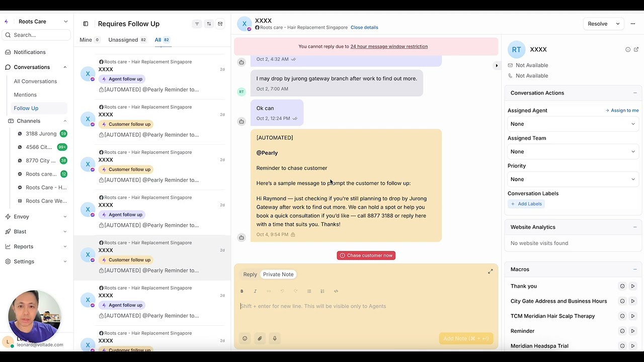644x362 pixels.
Task: Collapse the Conversation Actions section
Action: pyautogui.click(x=635, y=93)
